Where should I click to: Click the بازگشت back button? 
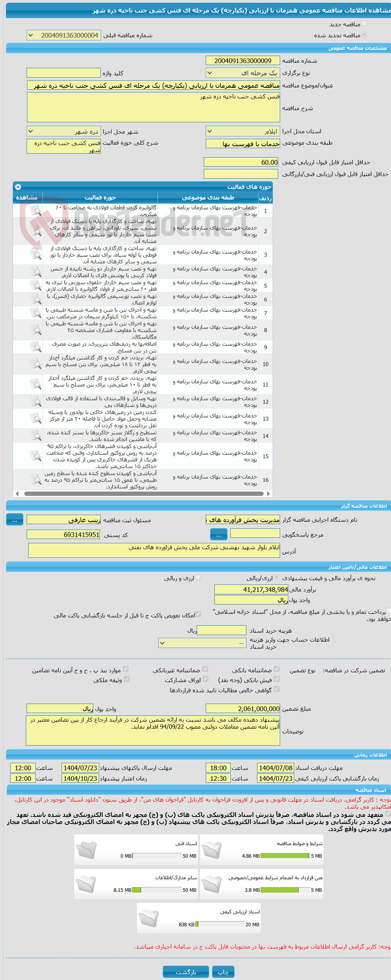(x=186, y=972)
